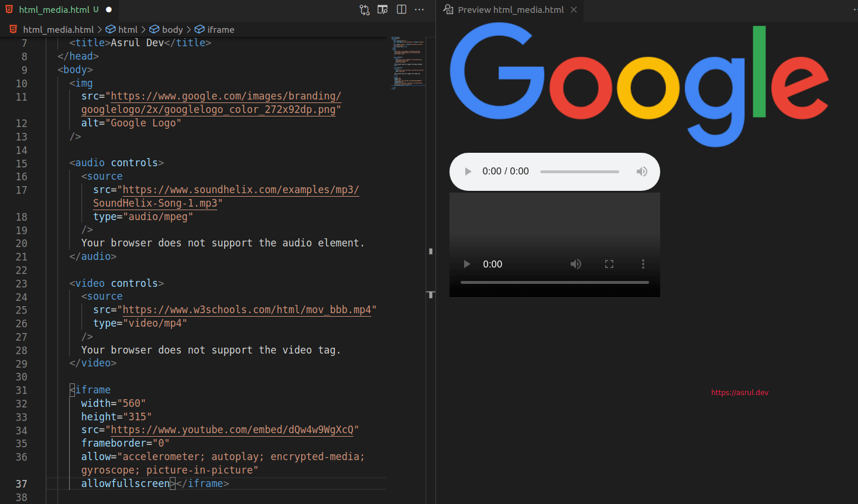Click the Google logo image in preview

[639, 85]
